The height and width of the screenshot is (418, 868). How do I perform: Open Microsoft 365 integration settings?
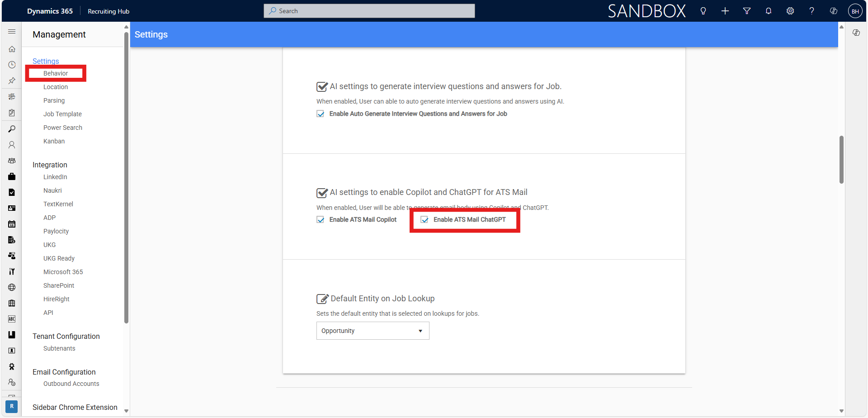63,272
